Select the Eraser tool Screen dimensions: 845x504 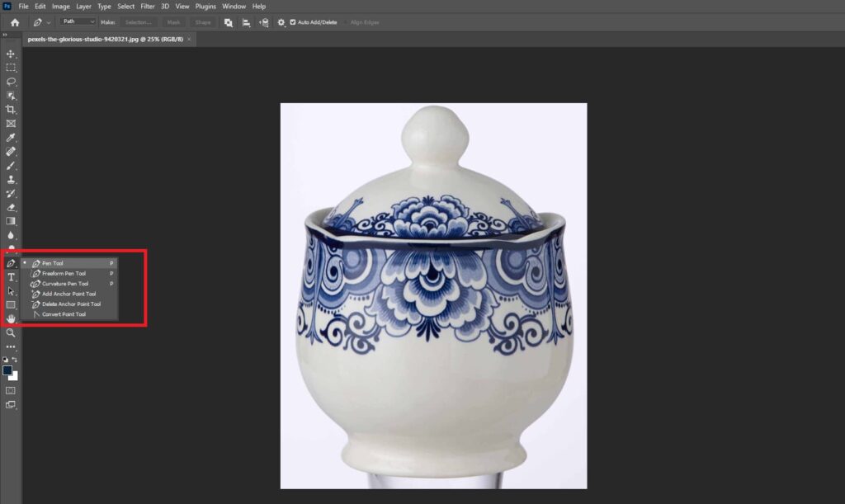click(11, 208)
